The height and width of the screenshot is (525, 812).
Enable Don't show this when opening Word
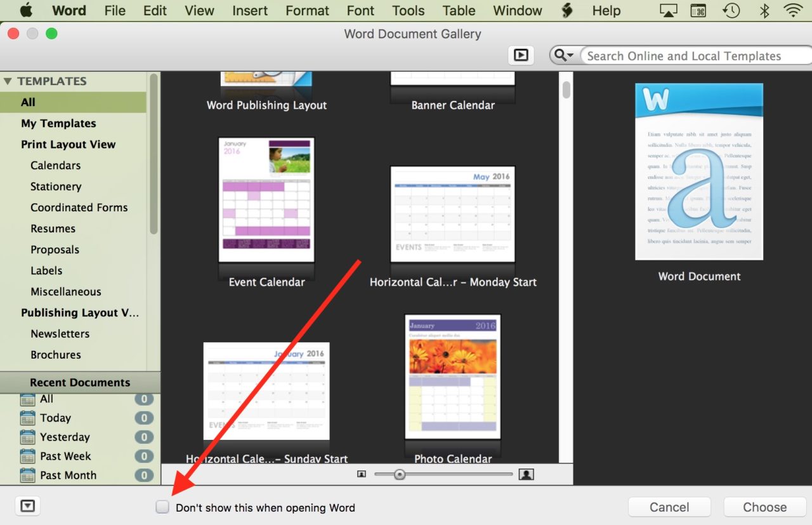[x=163, y=507]
